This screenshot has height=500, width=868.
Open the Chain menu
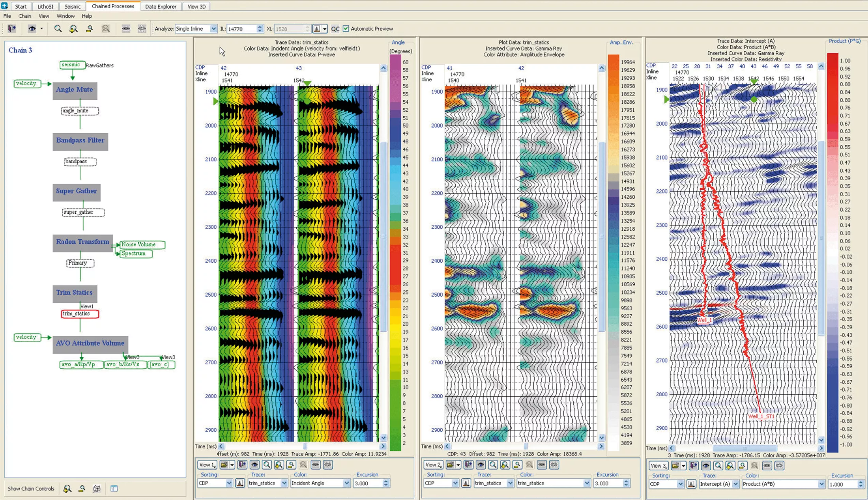point(25,16)
